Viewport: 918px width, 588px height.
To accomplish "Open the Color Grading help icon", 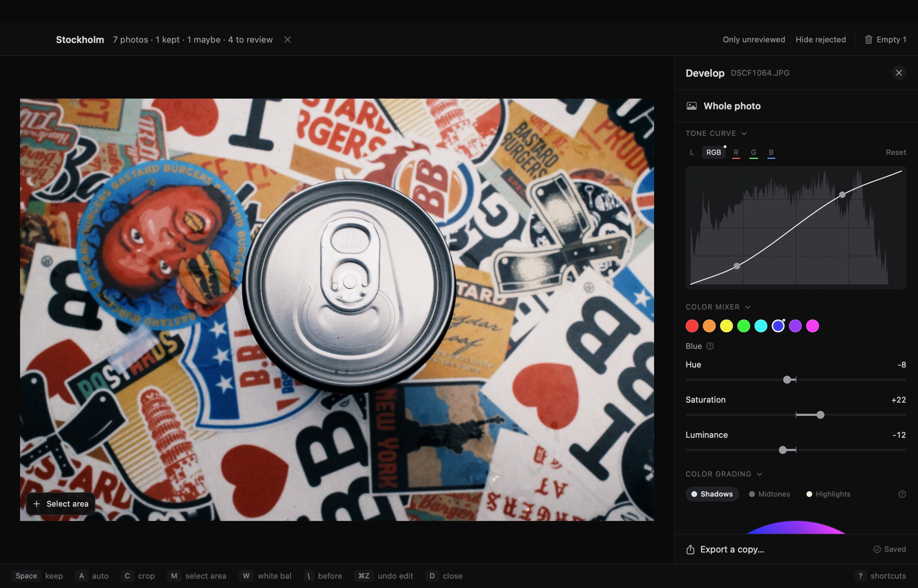I will coord(902,494).
